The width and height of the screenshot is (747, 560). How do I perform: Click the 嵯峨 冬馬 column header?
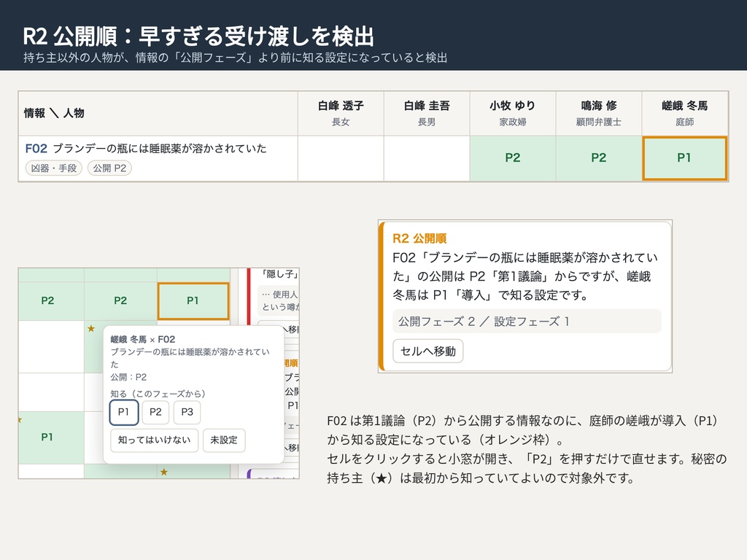(684, 113)
